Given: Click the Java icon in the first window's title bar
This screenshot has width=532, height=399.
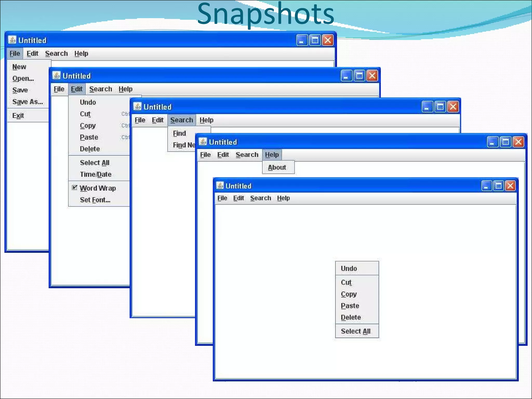Looking at the screenshot, I should (12, 40).
